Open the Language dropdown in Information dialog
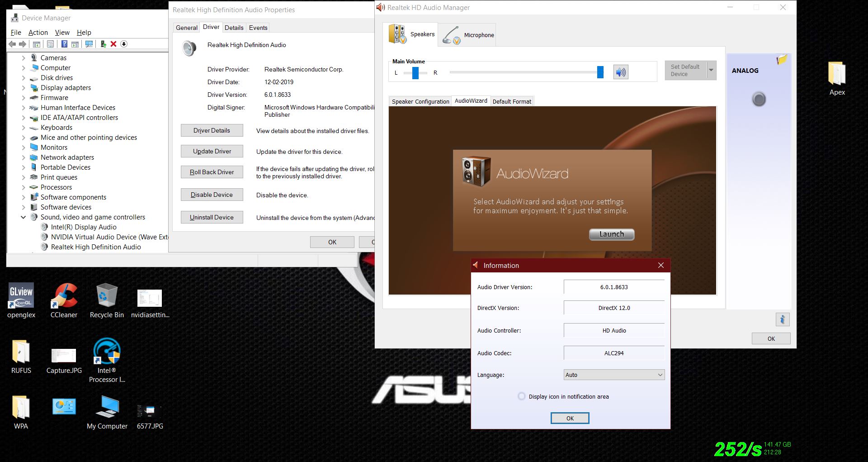The height and width of the screenshot is (462, 868). coord(614,375)
